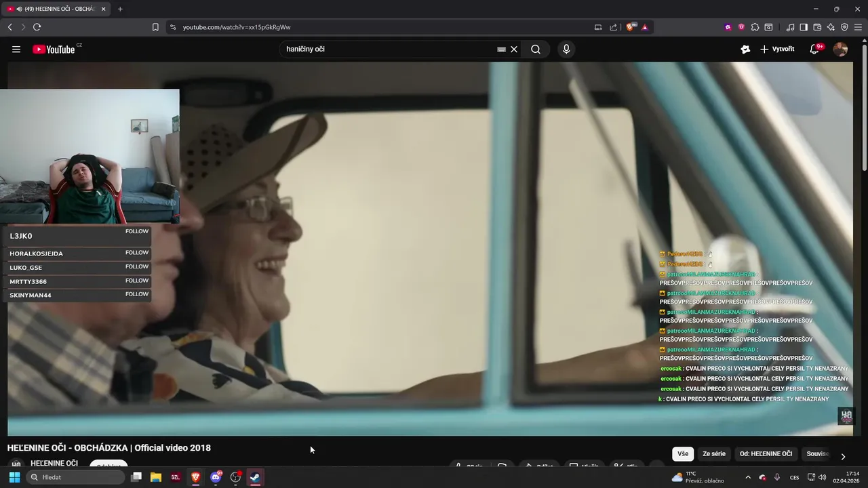Screen dimensions: 868x488
Task: Open weather widget showing 11°C
Action: (697, 477)
